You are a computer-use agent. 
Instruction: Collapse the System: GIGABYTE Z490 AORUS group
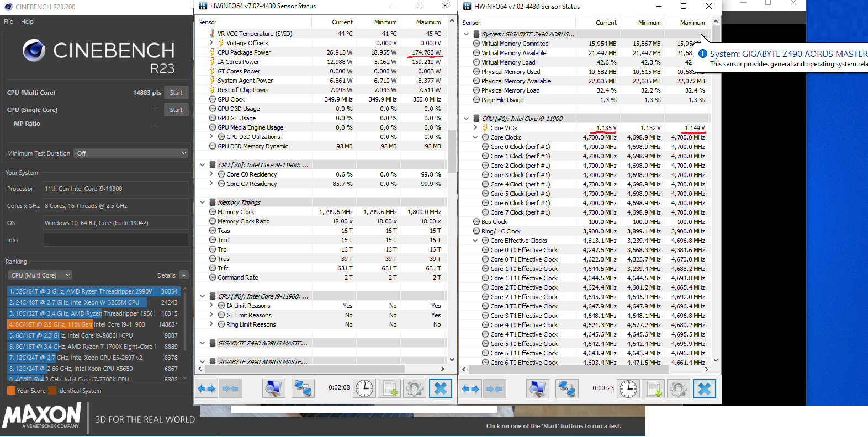click(466, 34)
